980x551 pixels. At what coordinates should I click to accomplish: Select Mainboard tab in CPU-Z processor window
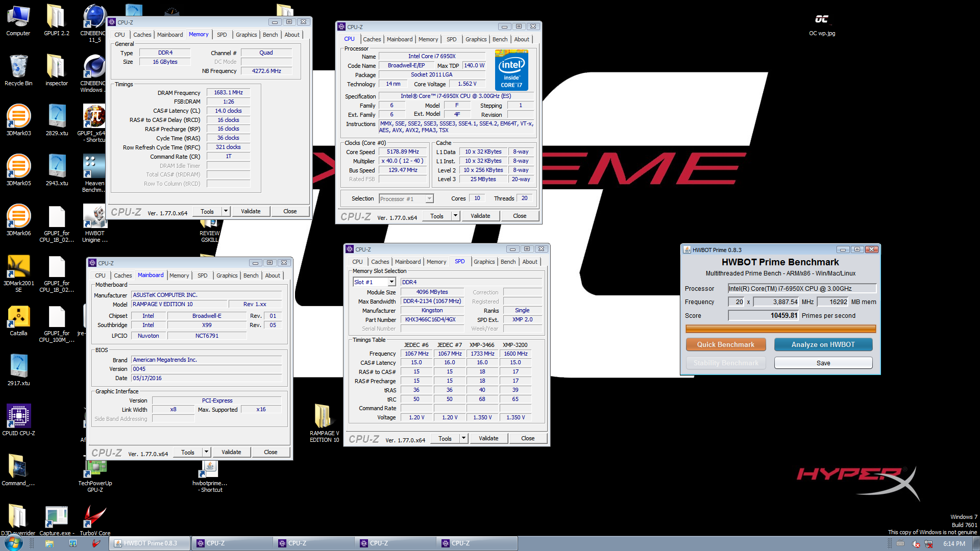[400, 39]
